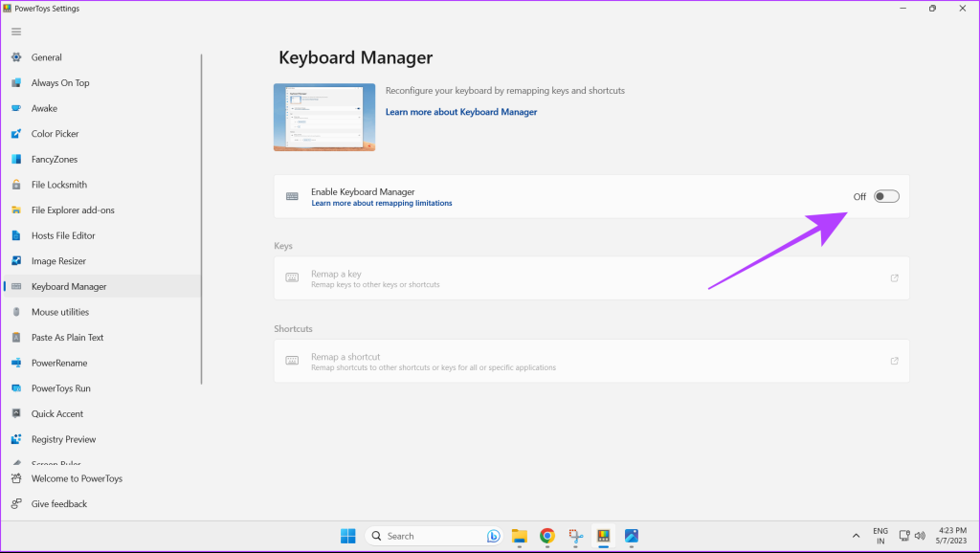
Task: Click the sidebar vertical scrollbar
Action: (x=201, y=219)
